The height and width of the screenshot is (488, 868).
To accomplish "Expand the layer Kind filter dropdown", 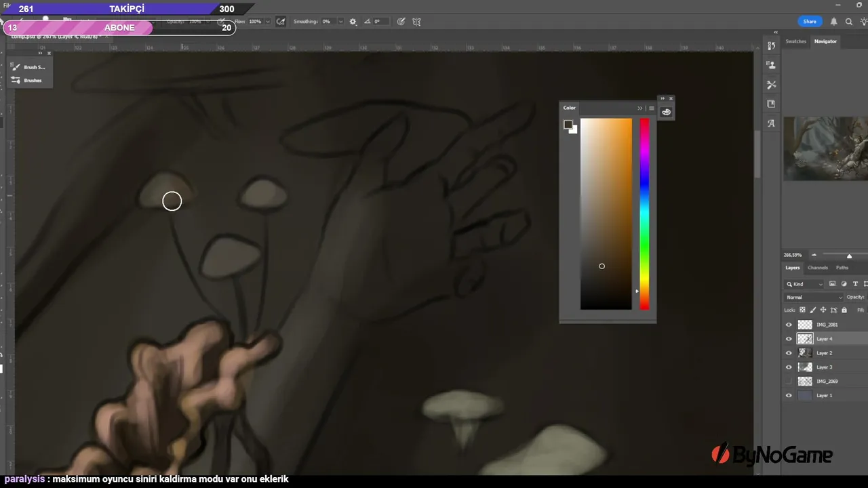I will tap(804, 284).
